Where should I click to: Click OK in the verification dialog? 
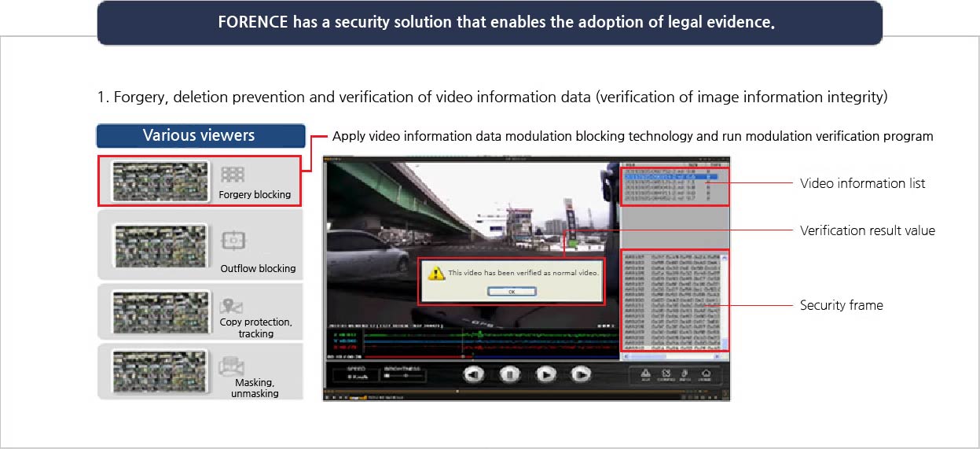click(x=512, y=292)
